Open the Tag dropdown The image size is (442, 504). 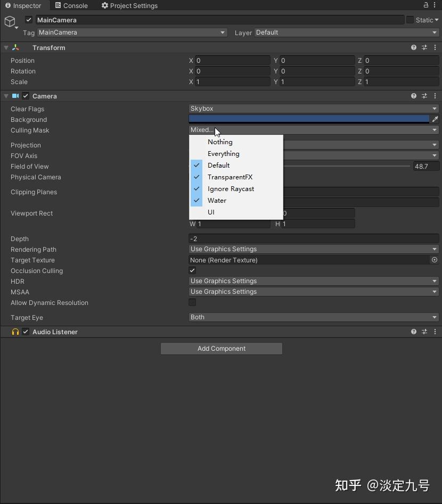pyautogui.click(x=132, y=32)
